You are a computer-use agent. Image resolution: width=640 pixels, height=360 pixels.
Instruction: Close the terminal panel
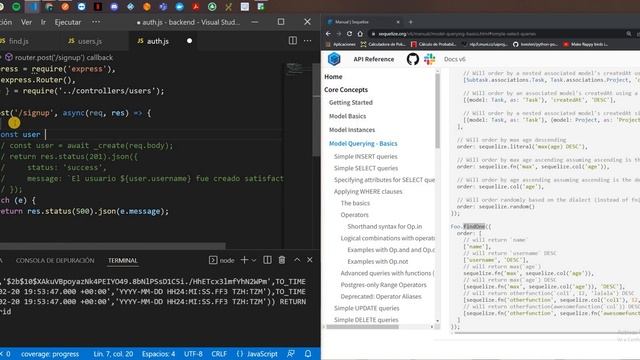[310, 260]
